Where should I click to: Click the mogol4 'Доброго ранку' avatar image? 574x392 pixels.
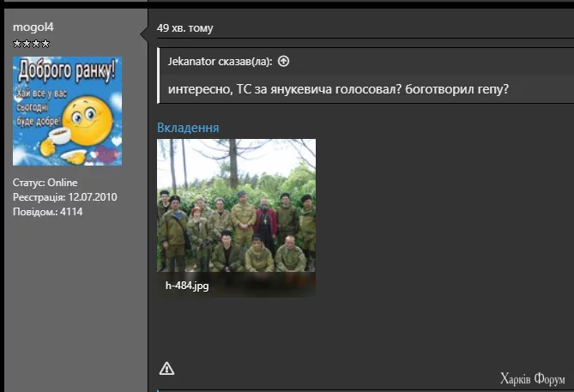click(68, 111)
